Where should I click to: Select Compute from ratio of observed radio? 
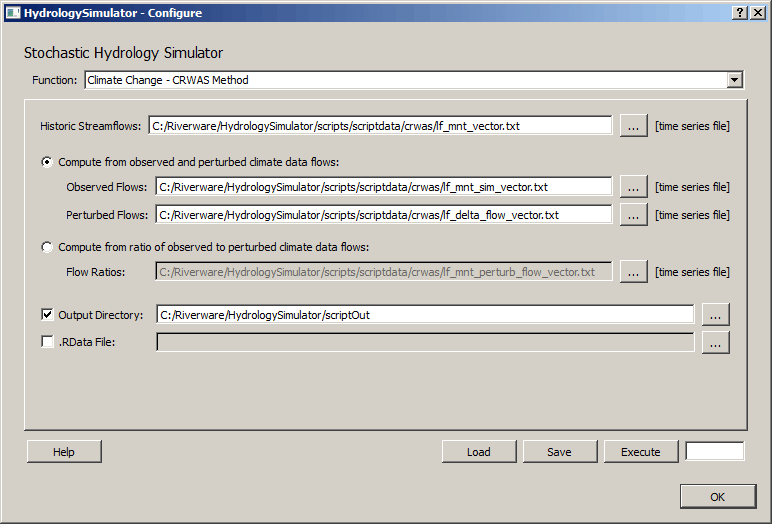[47, 247]
